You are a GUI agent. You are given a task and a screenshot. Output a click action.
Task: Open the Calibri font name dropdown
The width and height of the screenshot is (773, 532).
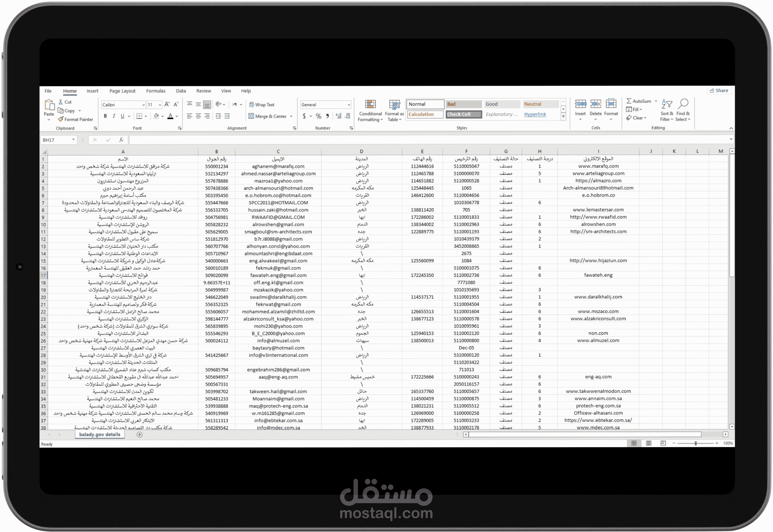(x=143, y=105)
